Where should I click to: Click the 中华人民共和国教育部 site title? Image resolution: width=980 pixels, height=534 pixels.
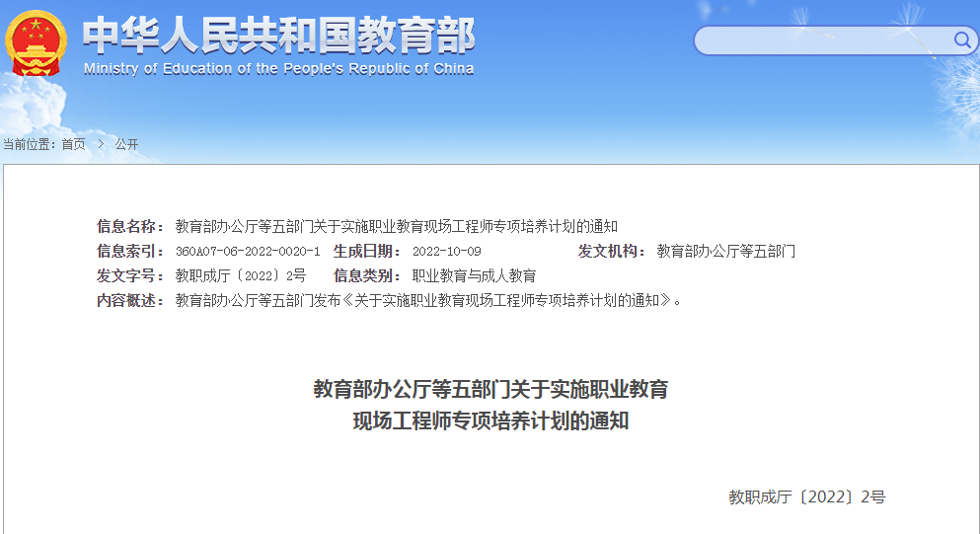[x=278, y=36]
